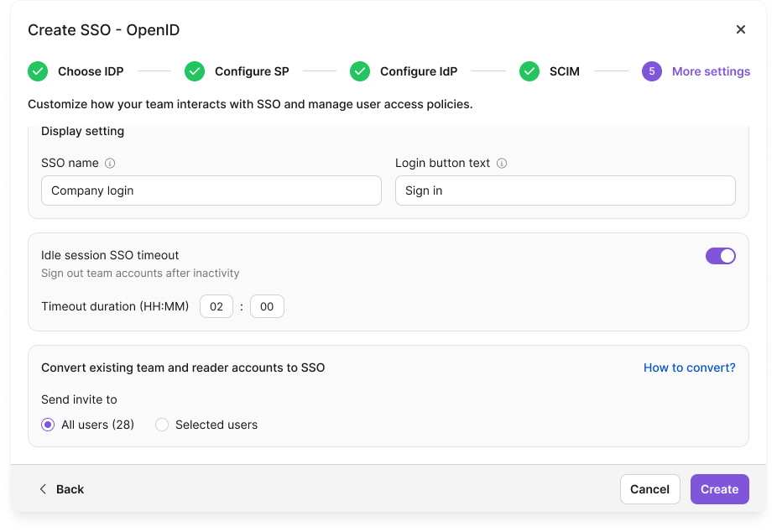Choose the Selected users radio option
The image size is (777, 532).
click(162, 425)
